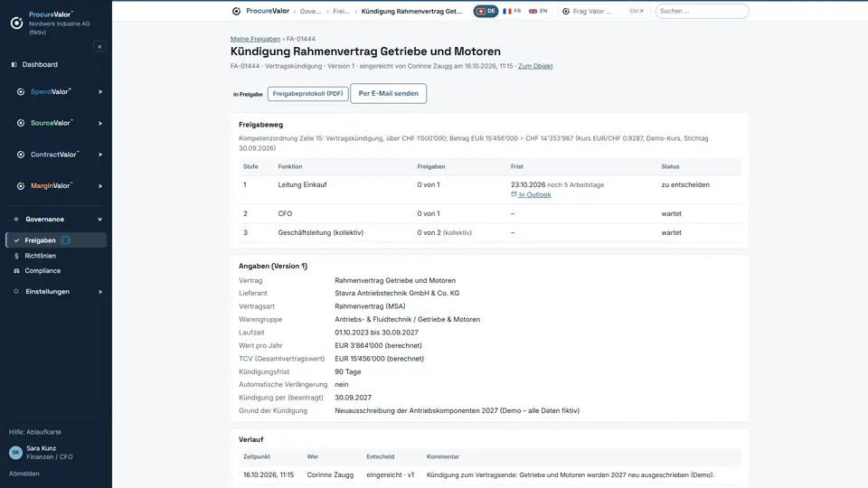
Task: Expand the ContractValor submenu chevron
Action: [x=100, y=155]
